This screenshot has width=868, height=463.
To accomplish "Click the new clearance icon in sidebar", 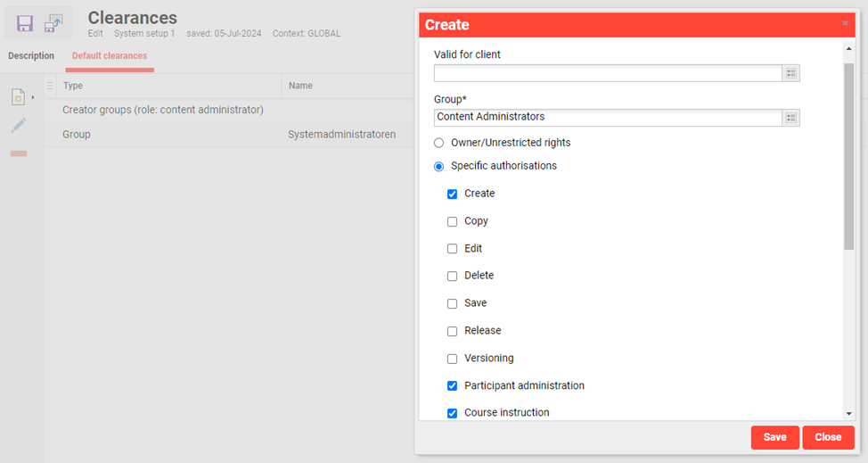I will coord(19,96).
